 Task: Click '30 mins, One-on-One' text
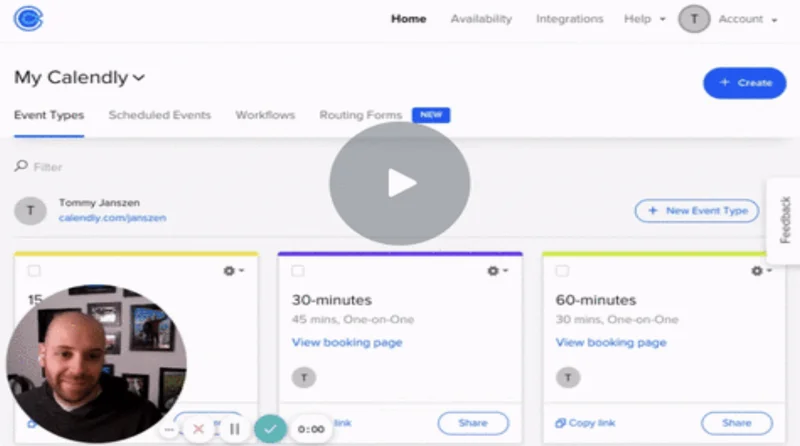(617, 320)
